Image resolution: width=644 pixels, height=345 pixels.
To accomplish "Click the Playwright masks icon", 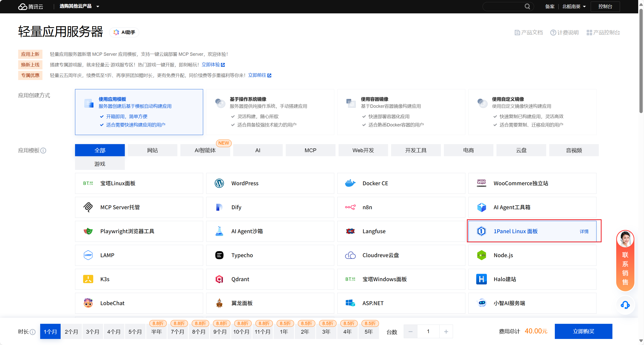I will pos(88,231).
